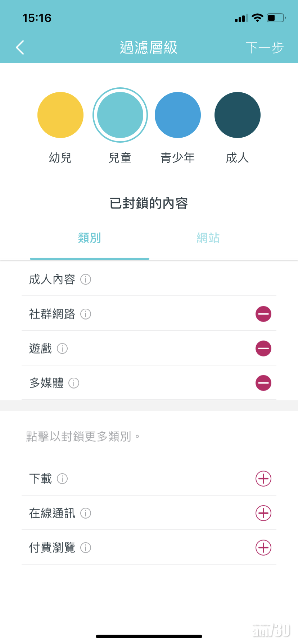Screen dimensions: 298x644
Task: Choose the dark teal 成人 level circle
Action: click(237, 115)
